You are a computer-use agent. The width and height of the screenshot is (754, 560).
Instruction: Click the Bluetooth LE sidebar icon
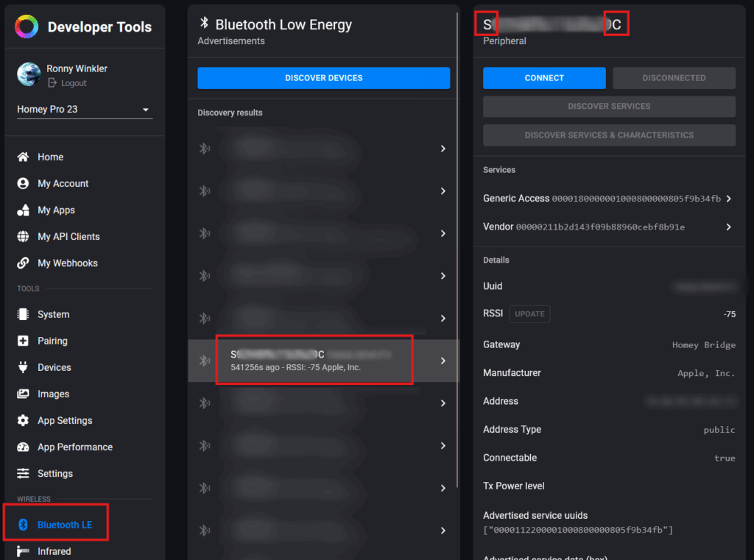pyautogui.click(x=23, y=525)
